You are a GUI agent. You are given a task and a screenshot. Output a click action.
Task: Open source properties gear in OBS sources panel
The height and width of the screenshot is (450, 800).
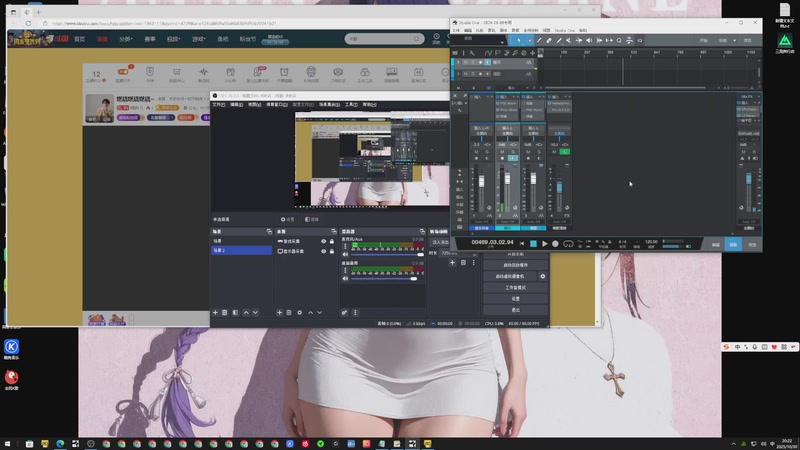pyautogui.click(x=299, y=313)
